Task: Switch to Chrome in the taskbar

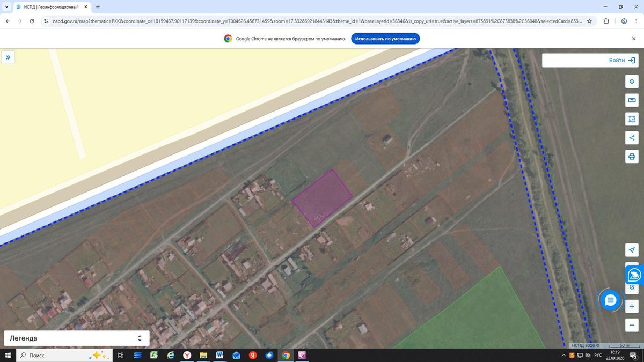Action: (x=286, y=355)
